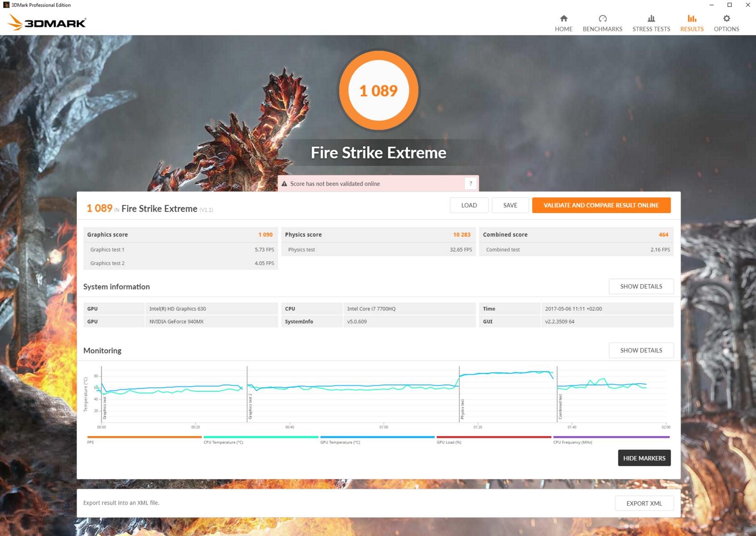Click the Combined test row

pos(576,250)
